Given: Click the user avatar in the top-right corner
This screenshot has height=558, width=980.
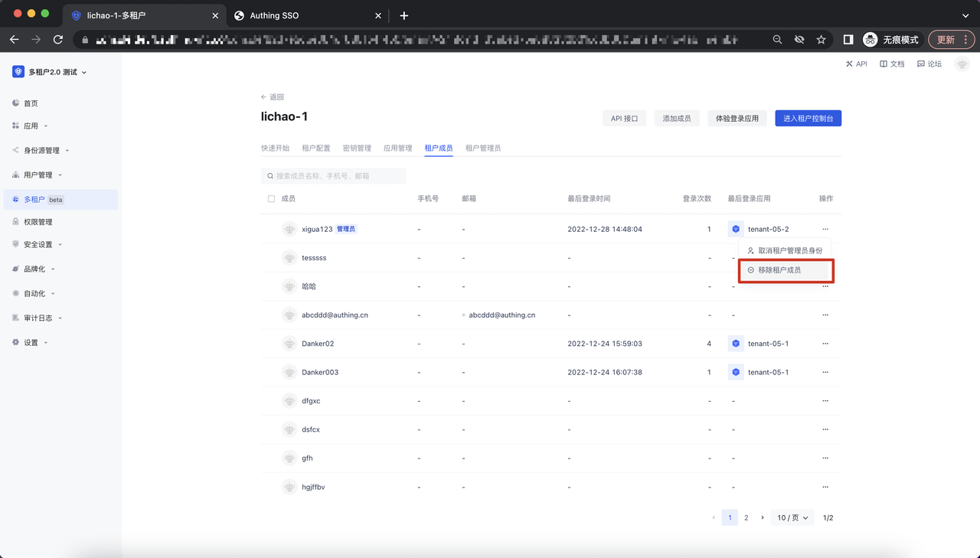Looking at the screenshot, I should [962, 64].
